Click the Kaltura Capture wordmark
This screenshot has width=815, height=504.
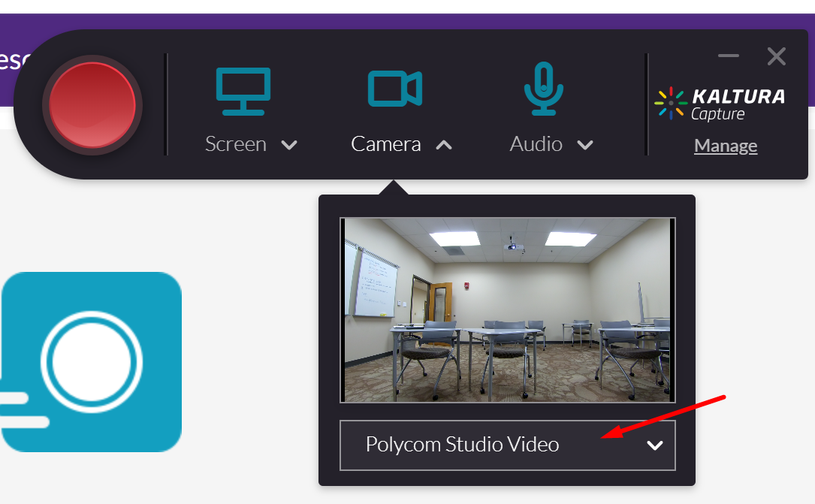(x=738, y=104)
